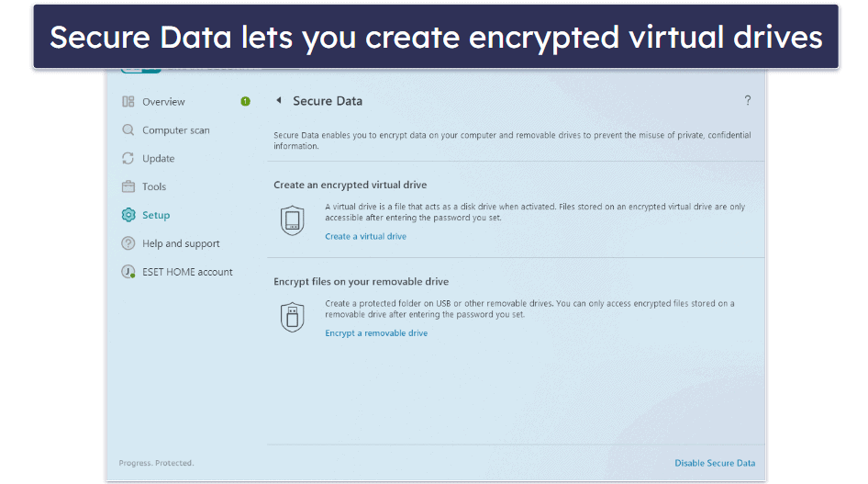Open the question mark help button
868x484 pixels.
pos(747,101)
